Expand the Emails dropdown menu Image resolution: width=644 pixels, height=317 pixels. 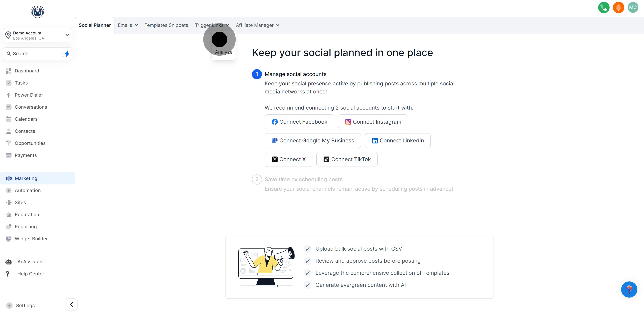coord(128,25)
